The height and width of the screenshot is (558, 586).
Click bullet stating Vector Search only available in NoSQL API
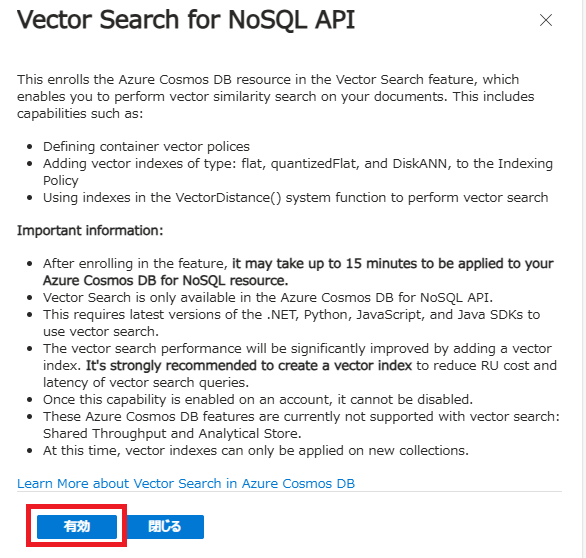268,298
